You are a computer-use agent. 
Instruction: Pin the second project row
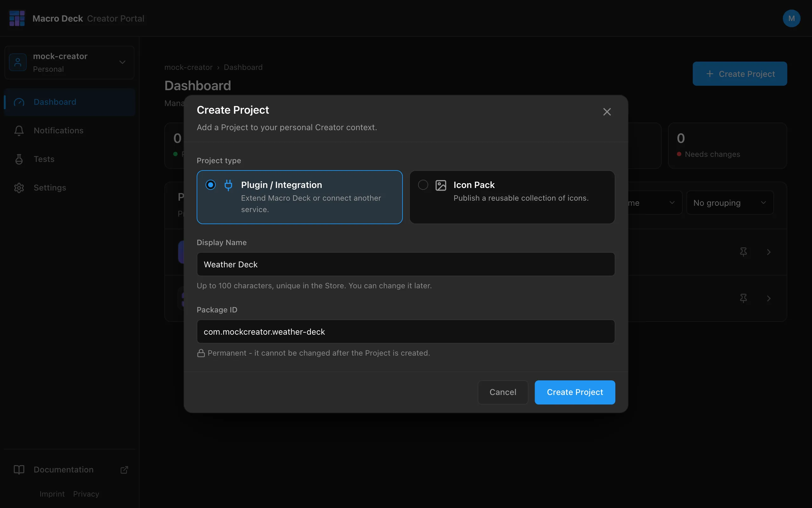coord(743,298)
